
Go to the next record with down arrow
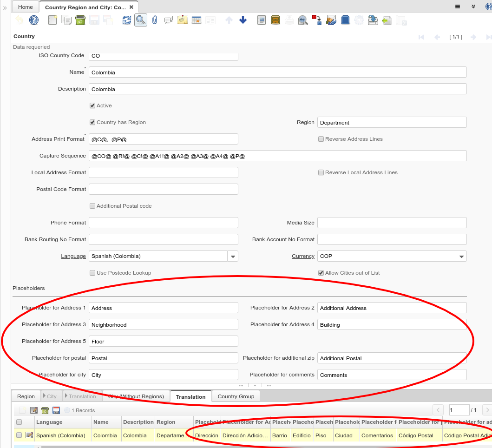coord(243,20)
